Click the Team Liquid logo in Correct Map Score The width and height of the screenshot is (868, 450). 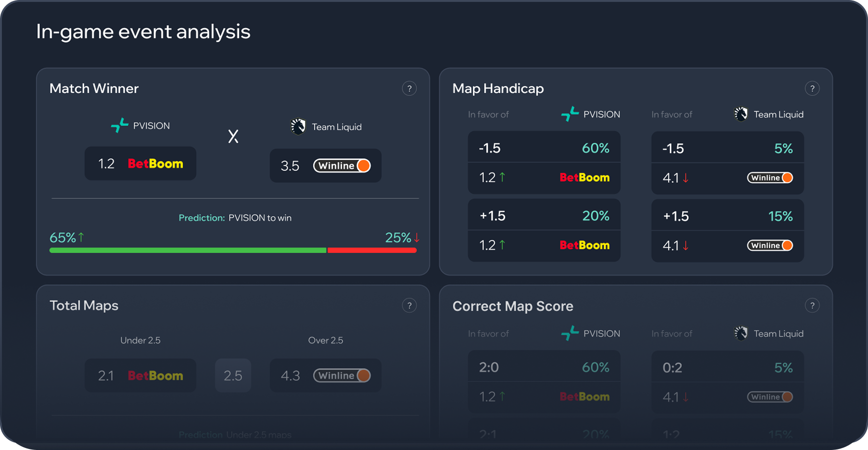click(x=741, y=333)
